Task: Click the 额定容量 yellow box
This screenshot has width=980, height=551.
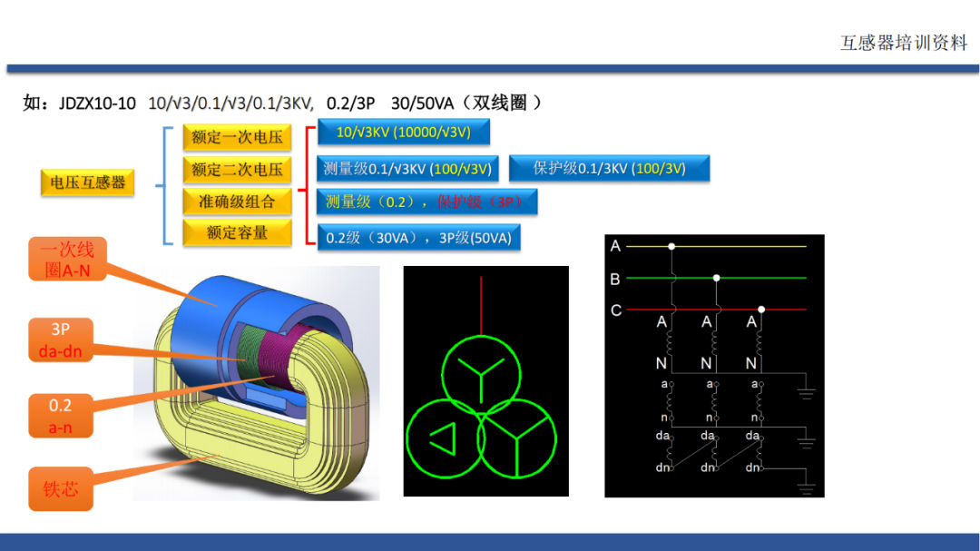Action: click(237, 232)
